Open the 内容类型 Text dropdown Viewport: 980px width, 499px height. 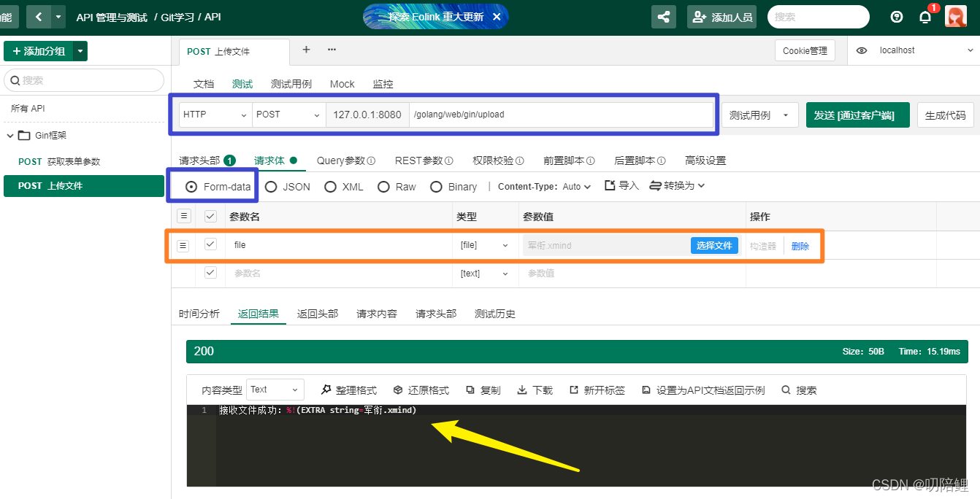[275, 390]
